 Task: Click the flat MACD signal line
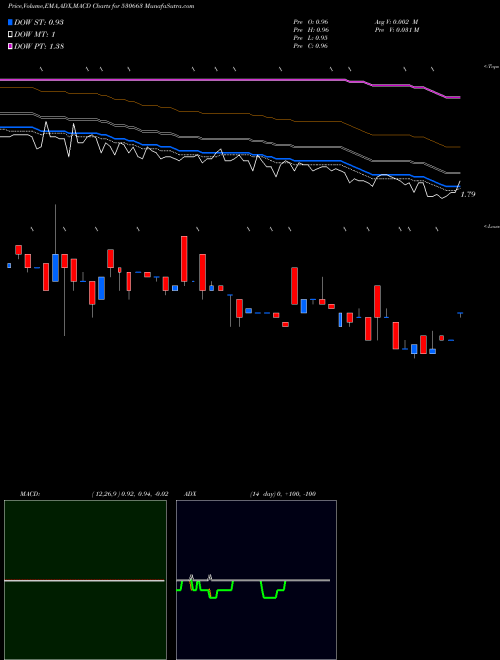point(84,581)
